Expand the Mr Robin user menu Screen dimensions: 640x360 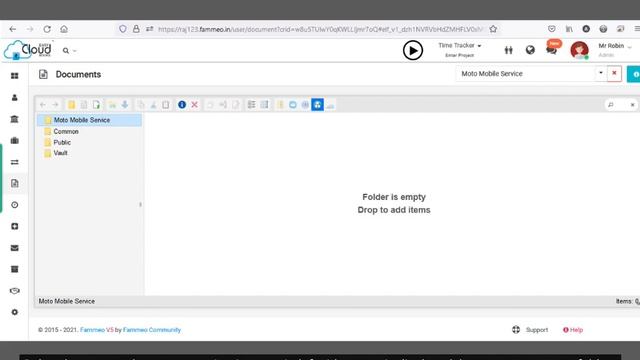[615, 46]
